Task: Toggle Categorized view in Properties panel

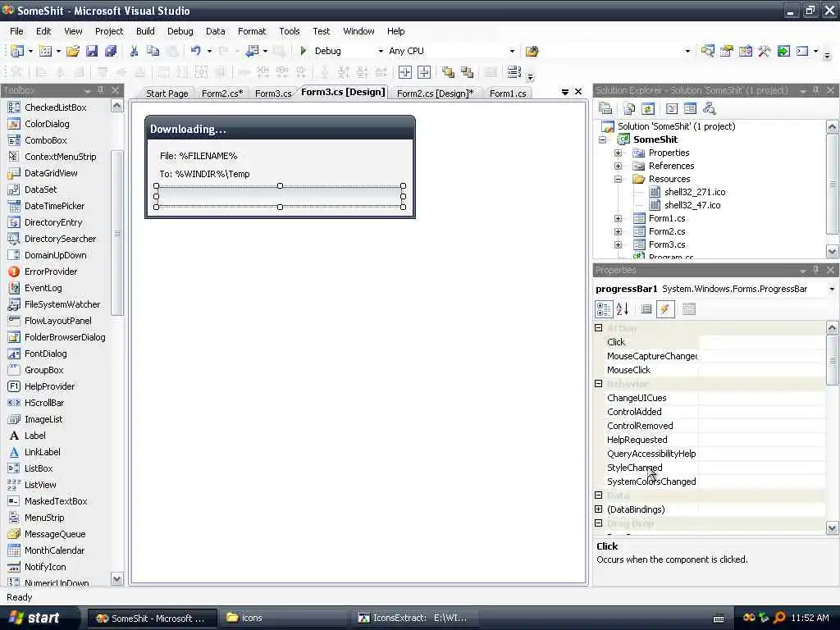Action: pyautogui.click(x=604, y=308)
